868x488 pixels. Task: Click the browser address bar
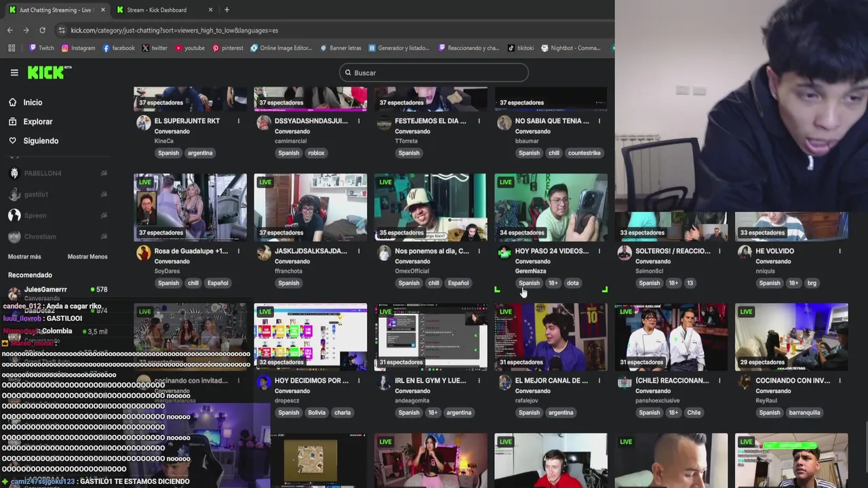coord(332,30)
